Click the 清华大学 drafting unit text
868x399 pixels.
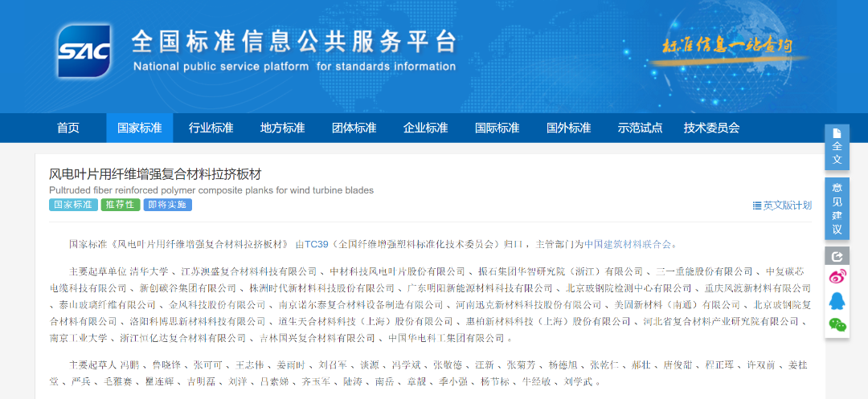(x=149, y=271)
